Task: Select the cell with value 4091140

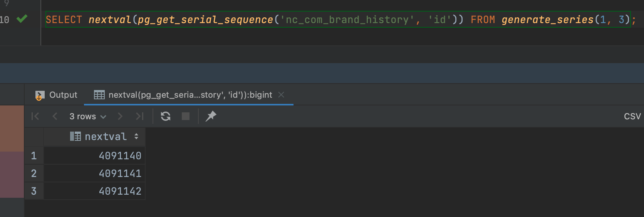Action: click(94, 156)
